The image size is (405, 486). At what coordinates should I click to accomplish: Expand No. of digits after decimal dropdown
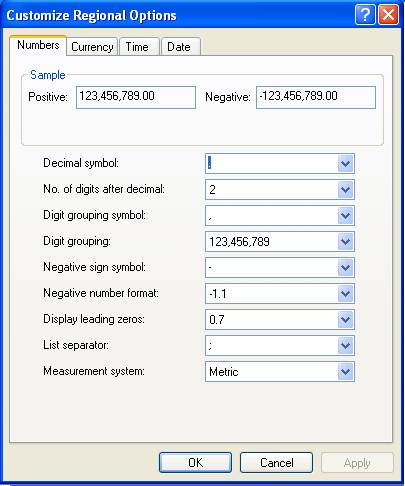pos(345,190)
